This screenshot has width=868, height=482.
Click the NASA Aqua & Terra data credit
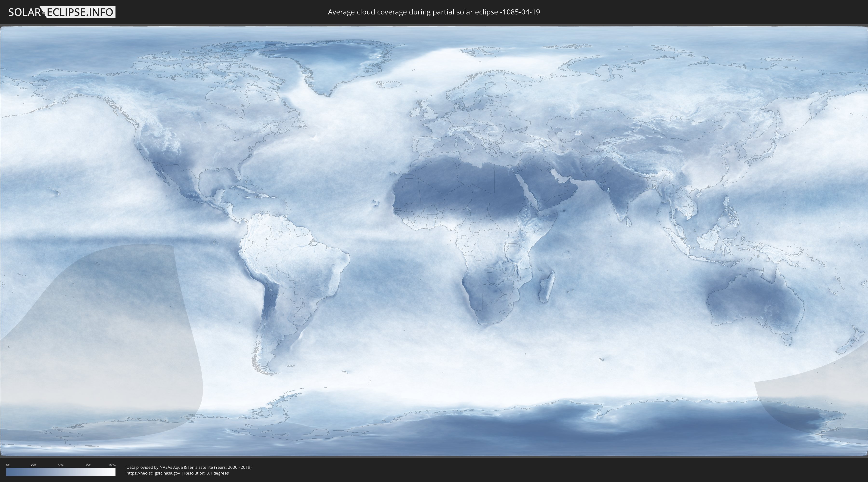[x=189, y=467]
